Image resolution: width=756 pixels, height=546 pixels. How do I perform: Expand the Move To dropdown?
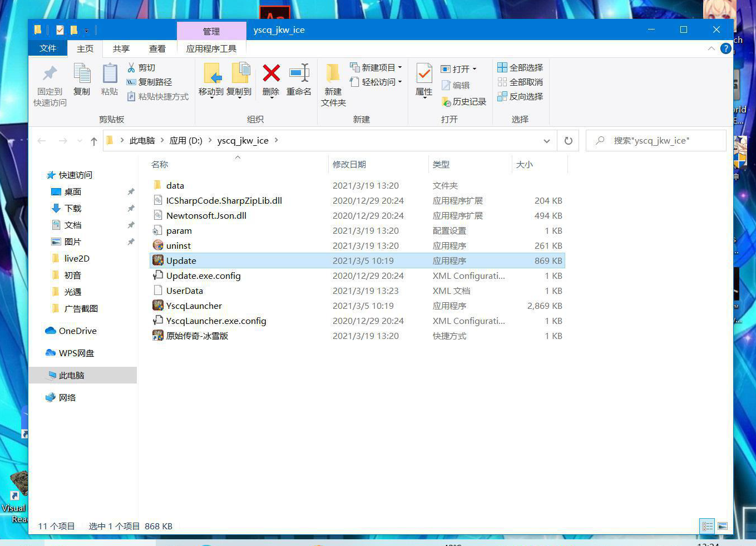211,97
